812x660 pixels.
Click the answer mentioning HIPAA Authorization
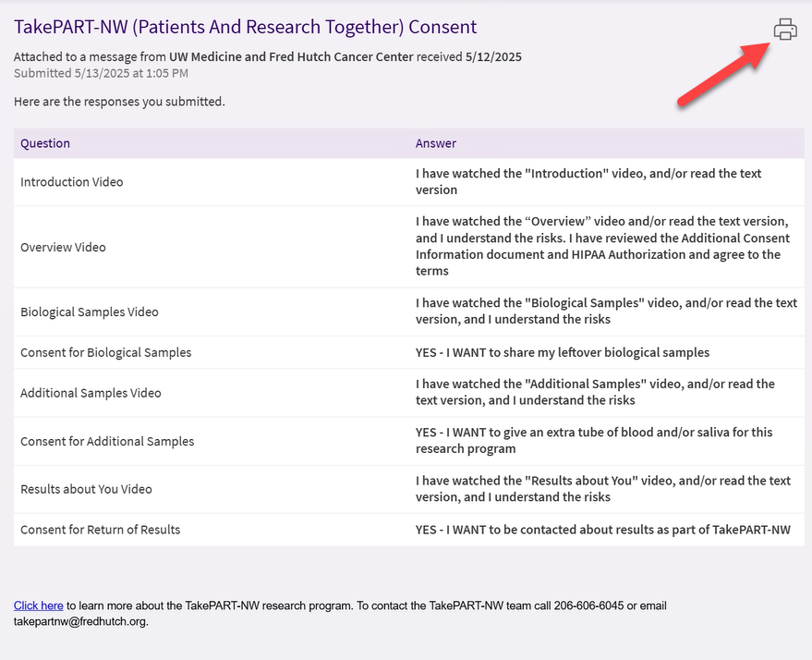click(x=600, y=247)
